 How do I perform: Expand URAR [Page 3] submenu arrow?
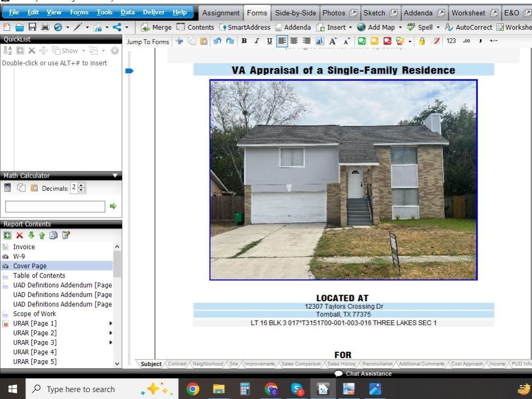pos(111,342)
